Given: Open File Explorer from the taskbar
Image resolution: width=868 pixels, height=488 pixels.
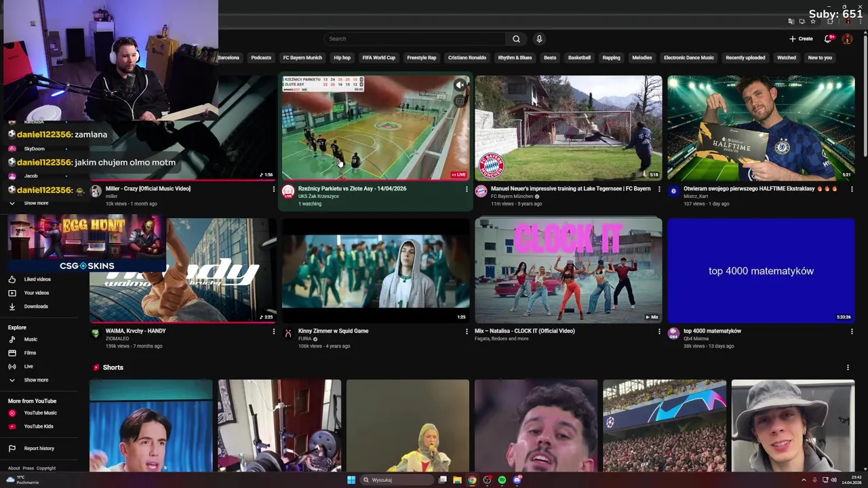Looking at the screenshot, I should [457, 480].
